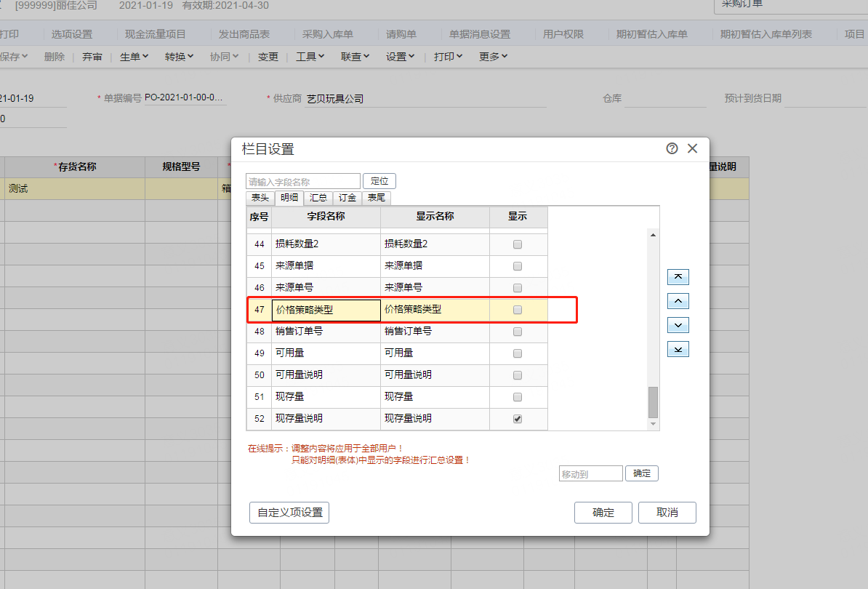Open the 用户权限 menu item
Image resolution: width=868 pixels, height=589 pixels.
click(563, 34)
